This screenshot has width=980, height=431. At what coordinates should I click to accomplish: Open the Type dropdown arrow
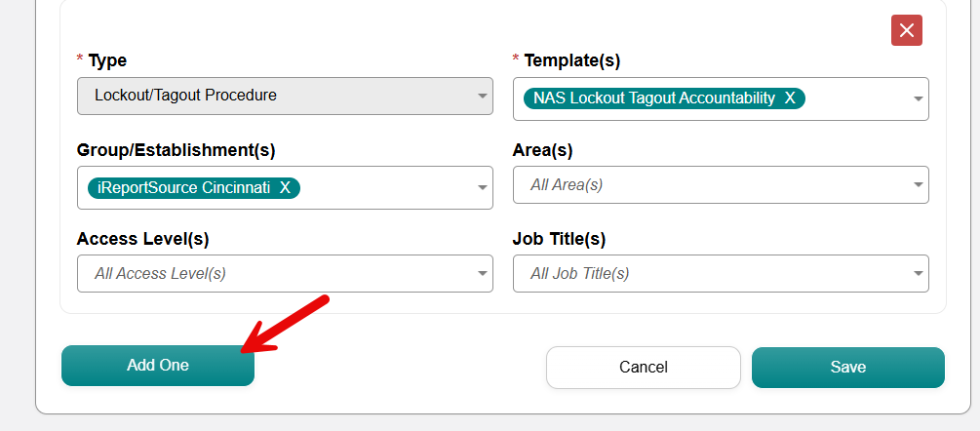pos(482,97)
